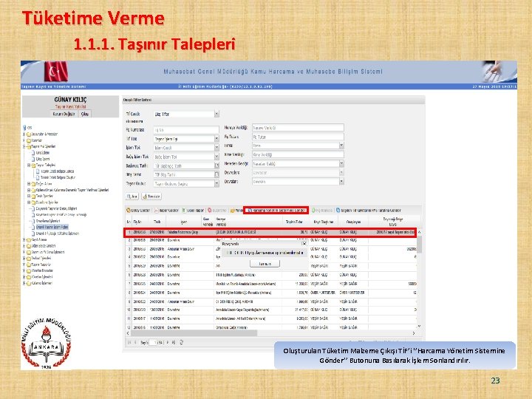Collapse the Taşınır Mal İşlemleri tree folder

point(24,147)
